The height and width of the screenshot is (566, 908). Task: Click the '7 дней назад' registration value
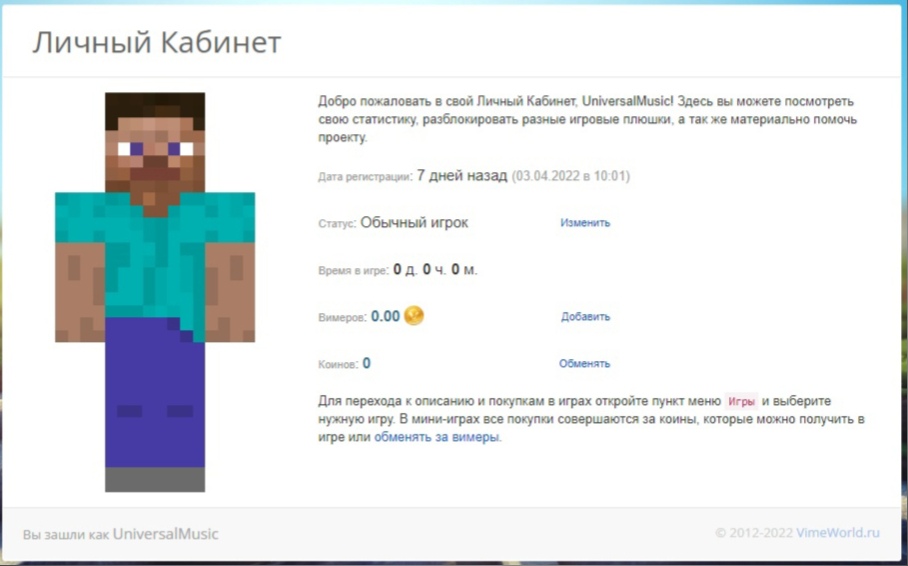(461, 176)
